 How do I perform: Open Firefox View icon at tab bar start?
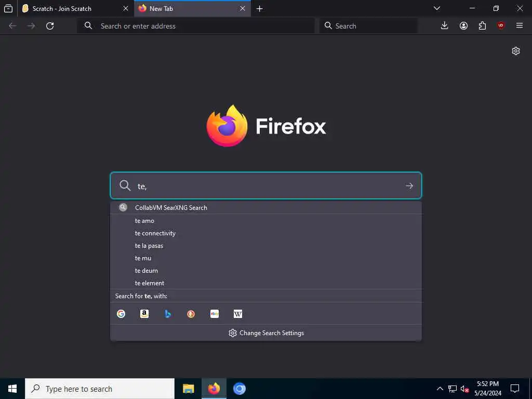tap(8, 8)
